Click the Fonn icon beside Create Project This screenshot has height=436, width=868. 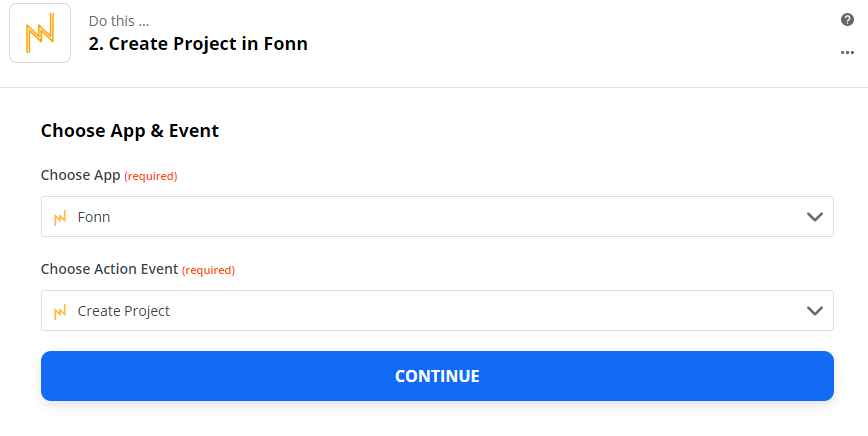tap(60, 312)
